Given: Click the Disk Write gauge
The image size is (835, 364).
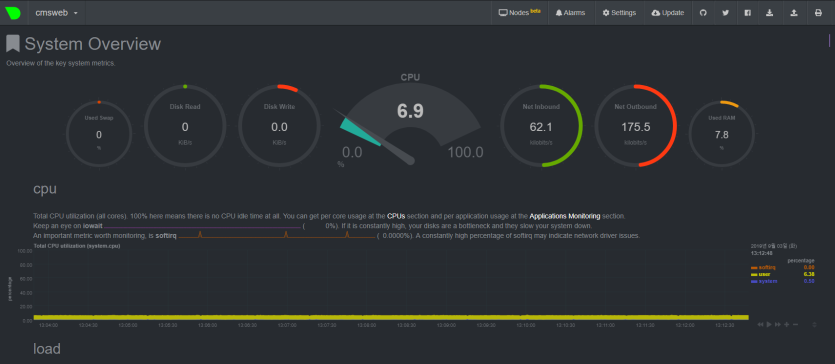Looking at the screenshot, I should (x=279, y=125).
